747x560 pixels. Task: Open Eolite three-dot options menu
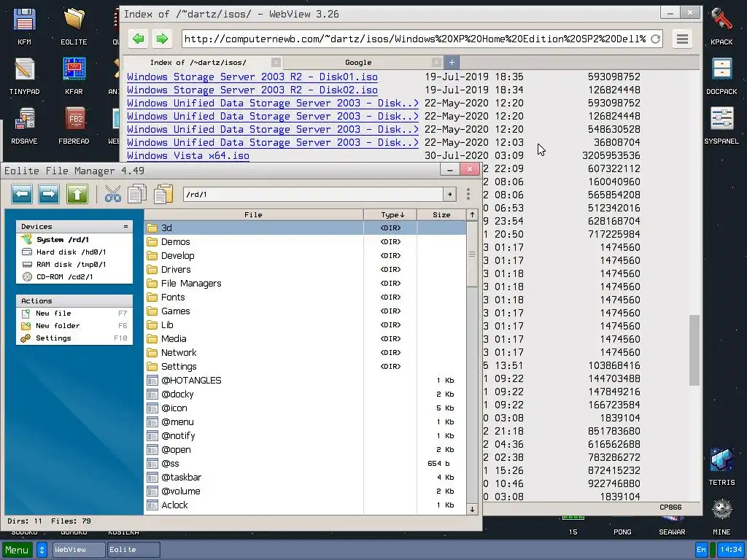click(x=468, y=194)
